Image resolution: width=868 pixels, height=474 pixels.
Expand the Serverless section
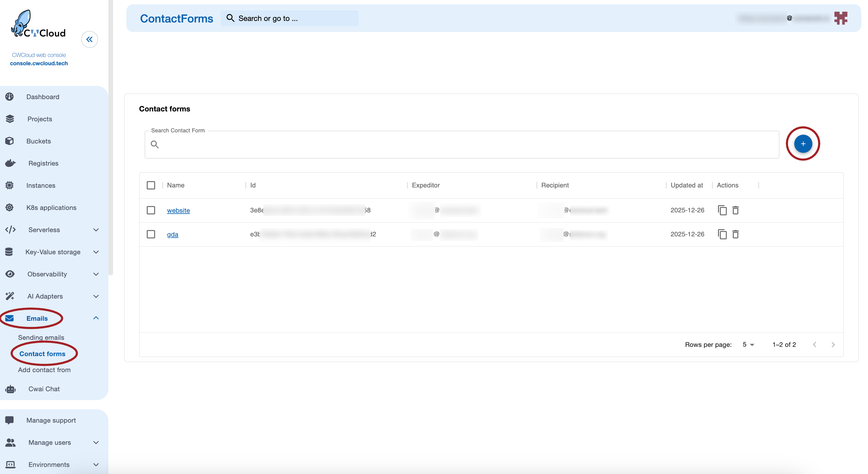43,230
